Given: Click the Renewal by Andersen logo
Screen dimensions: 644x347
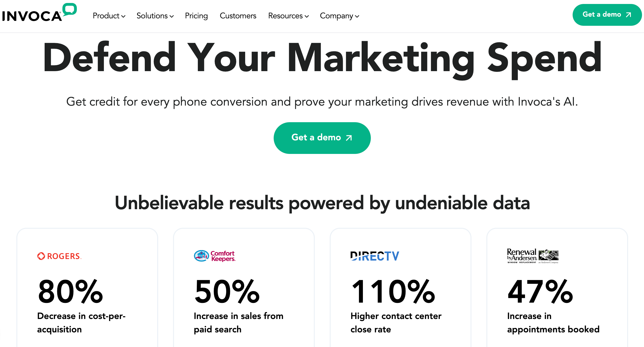Looking at the screenshot, I should click(x=532, y=256).
